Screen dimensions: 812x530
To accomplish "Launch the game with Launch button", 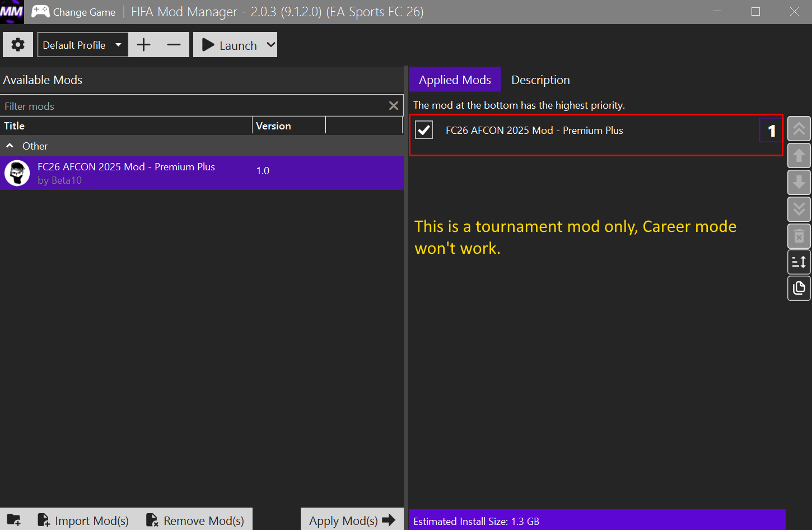I will (x=229, y=45).
